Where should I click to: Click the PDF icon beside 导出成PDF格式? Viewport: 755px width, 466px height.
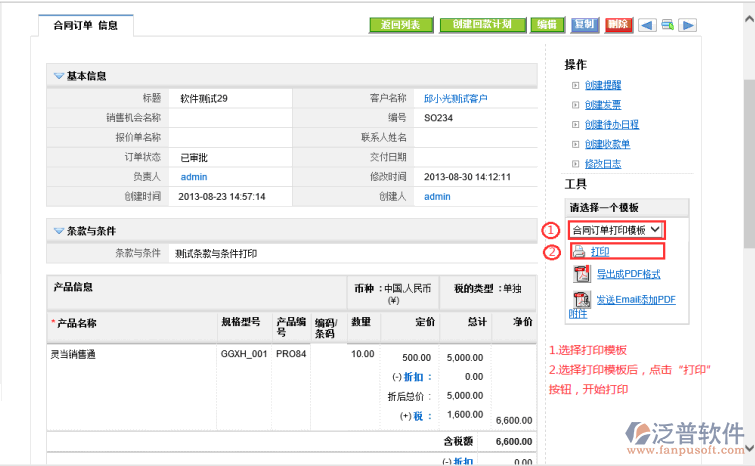point(582,274)
